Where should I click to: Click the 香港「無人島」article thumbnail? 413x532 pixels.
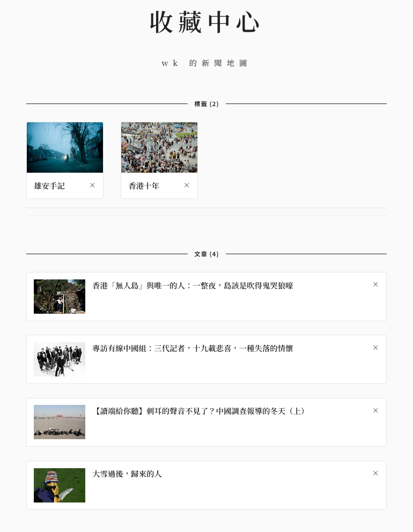point(60,297)
